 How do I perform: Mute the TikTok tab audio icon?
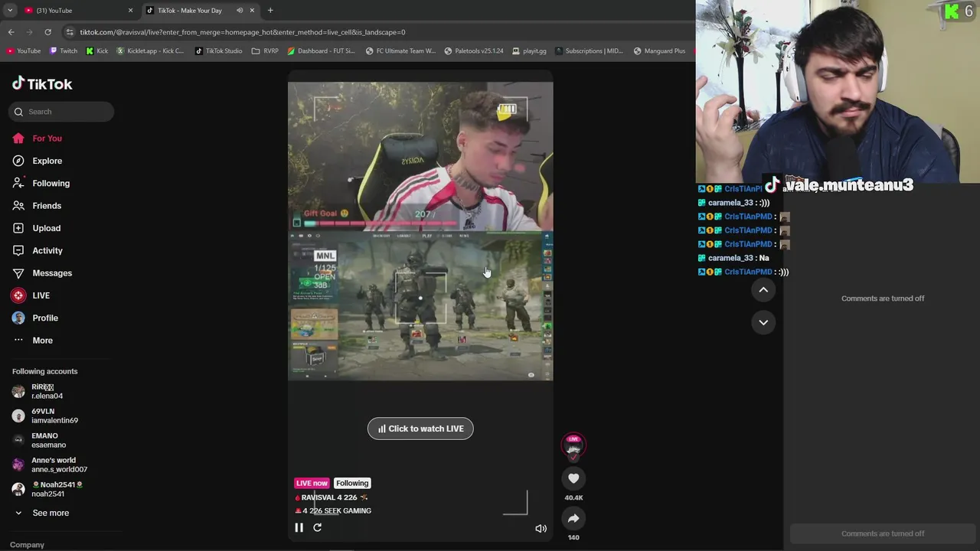click(x=240, y=11)
